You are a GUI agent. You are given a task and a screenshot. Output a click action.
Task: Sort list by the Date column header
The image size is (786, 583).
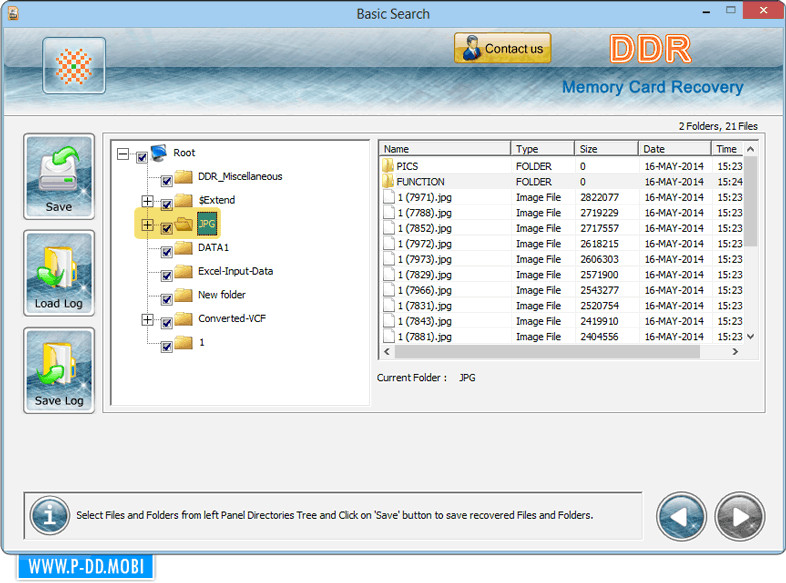tap(674, 149)
